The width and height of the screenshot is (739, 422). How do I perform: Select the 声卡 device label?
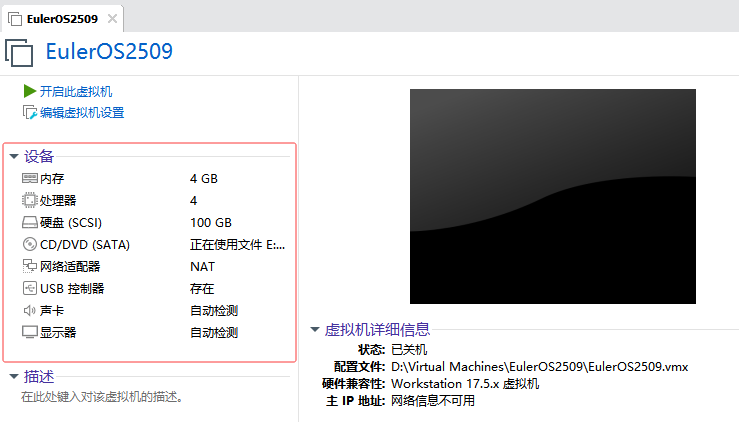point(52,311)
